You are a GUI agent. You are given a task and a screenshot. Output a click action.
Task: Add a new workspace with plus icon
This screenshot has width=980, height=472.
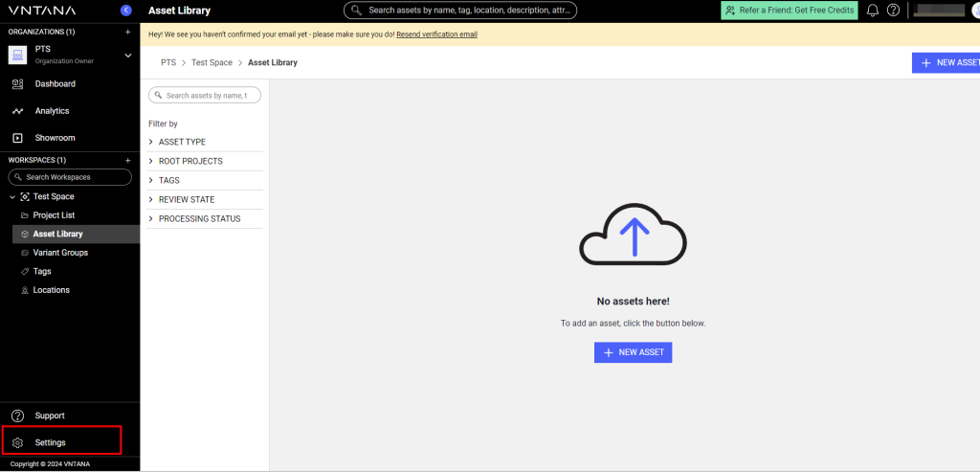[x=128, y=160]
